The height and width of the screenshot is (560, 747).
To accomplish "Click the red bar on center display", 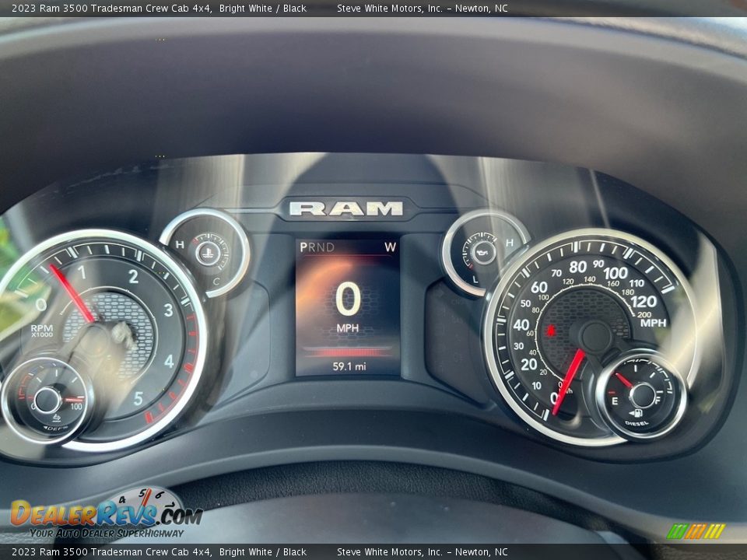I will point(348,352).
